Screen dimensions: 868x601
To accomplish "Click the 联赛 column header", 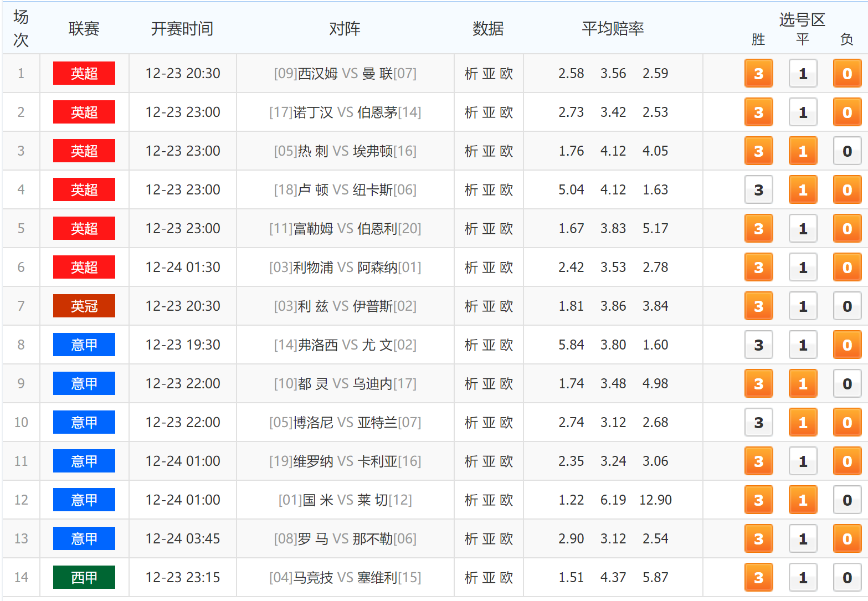I will point(84,28).
